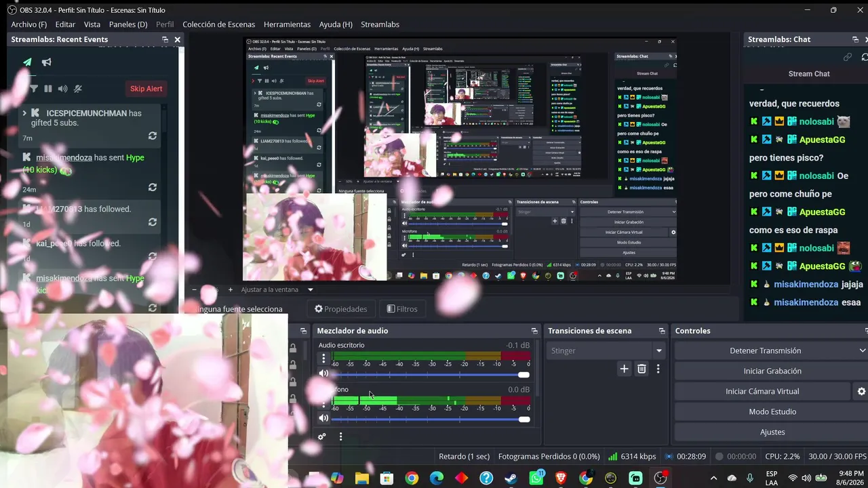Screen dimensions: 868x488
Task: Click the 6314 kbps bitrate status indicator
Action: coord(632,457)
